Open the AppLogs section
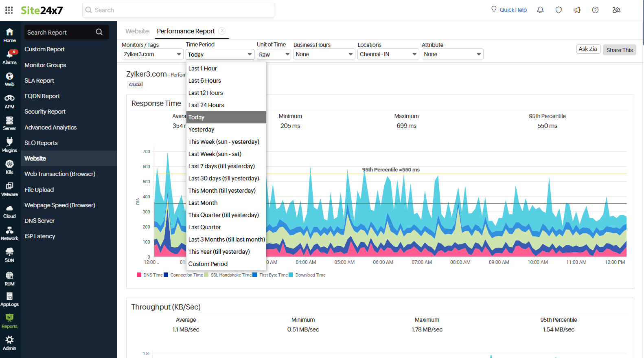 pos(10,299)
